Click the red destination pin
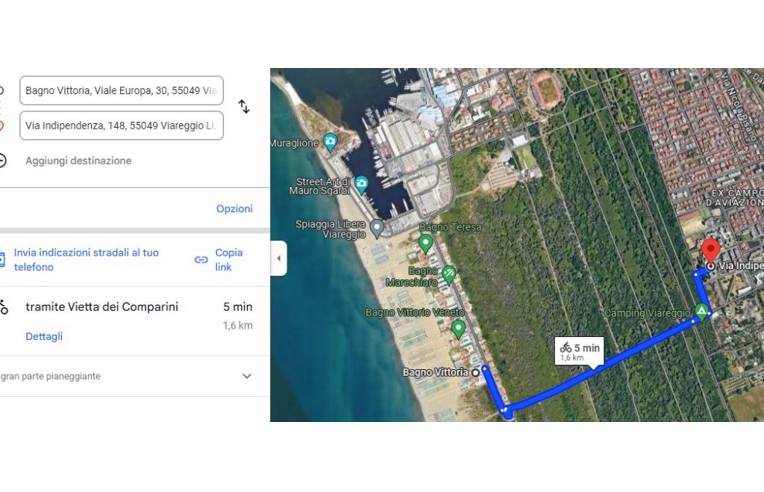The width and height of the screenshot is (764, 492). tap(710, 251)
